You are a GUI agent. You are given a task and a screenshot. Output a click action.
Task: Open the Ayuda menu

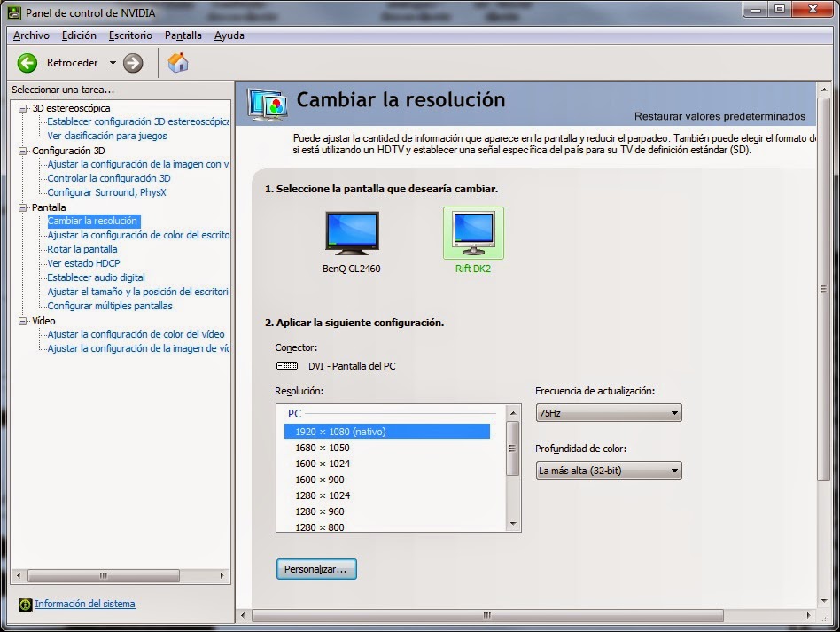tap(229, 35)
